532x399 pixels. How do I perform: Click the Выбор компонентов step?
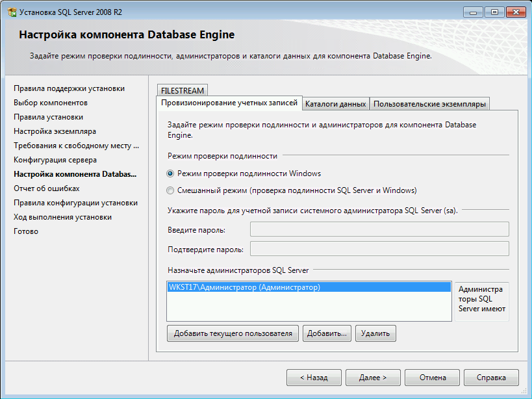(x=51, y=103)
